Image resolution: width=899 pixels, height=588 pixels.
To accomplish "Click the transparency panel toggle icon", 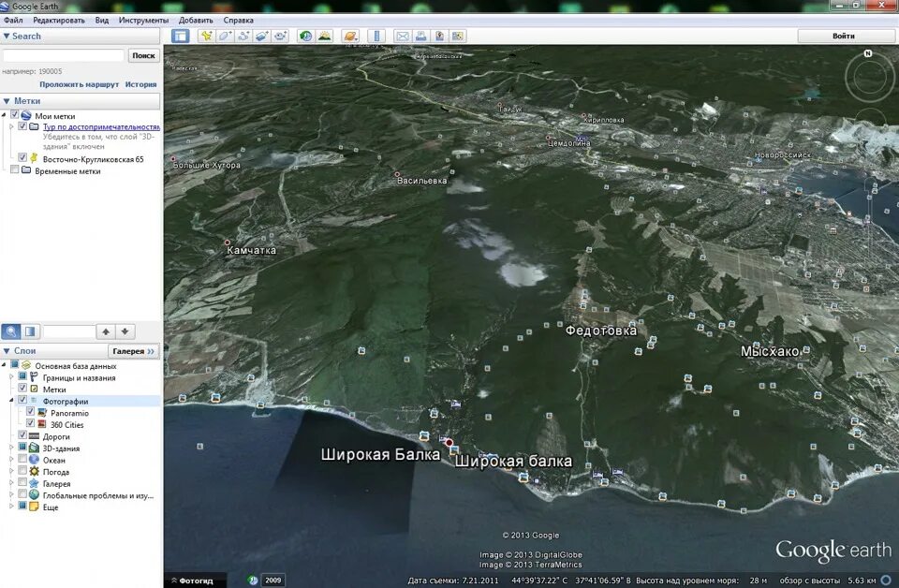I will click(30, 331).
